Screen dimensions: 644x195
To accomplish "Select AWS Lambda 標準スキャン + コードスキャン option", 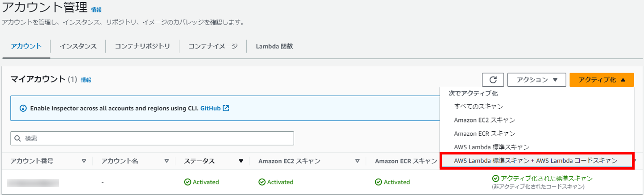I will [x=536, y=161].
